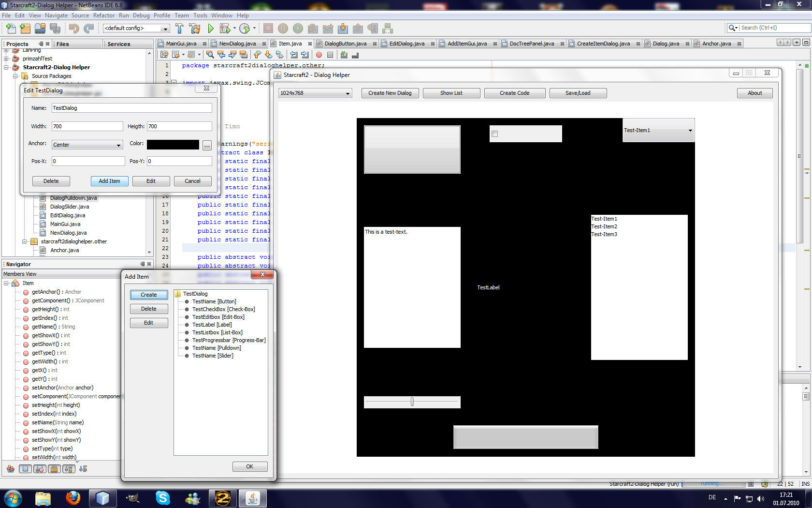Click the Save/Load button
This screenshot has height=508, width=812.
pyautogui.click(x=578, y=93)
